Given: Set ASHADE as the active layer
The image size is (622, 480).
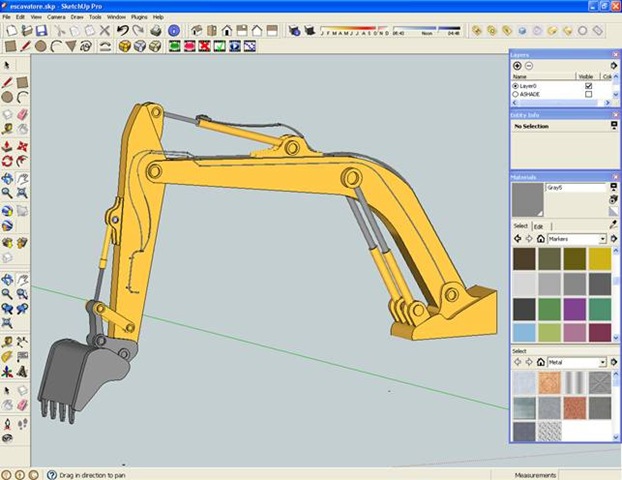Looking at the screenshot, I should (515, 95).
